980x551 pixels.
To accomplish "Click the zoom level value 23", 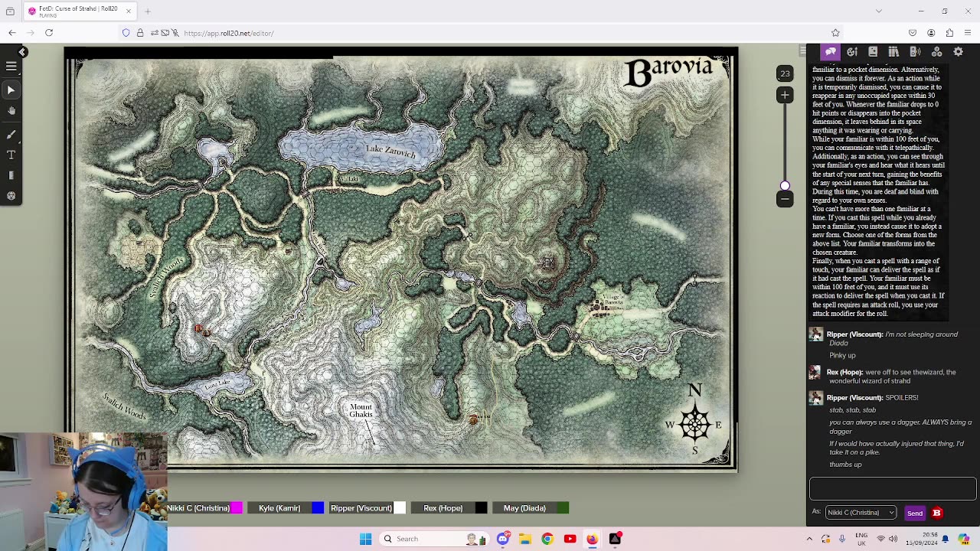I will pos(785,74).
